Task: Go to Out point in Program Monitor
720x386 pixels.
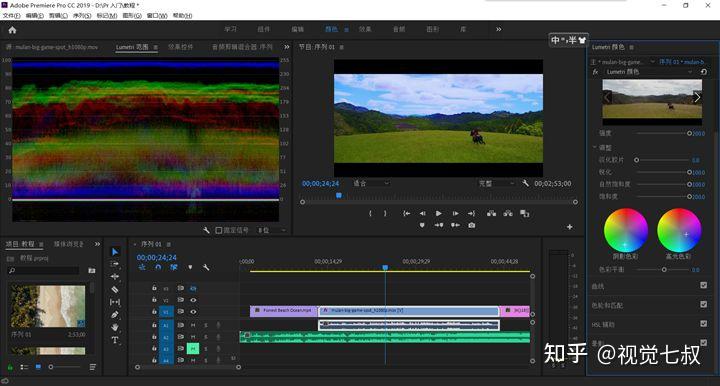Action: coord(472,213)
